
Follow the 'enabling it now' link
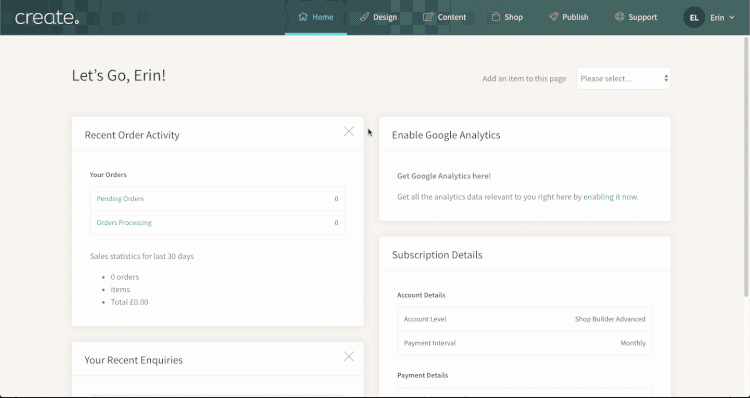click(610, 197)
